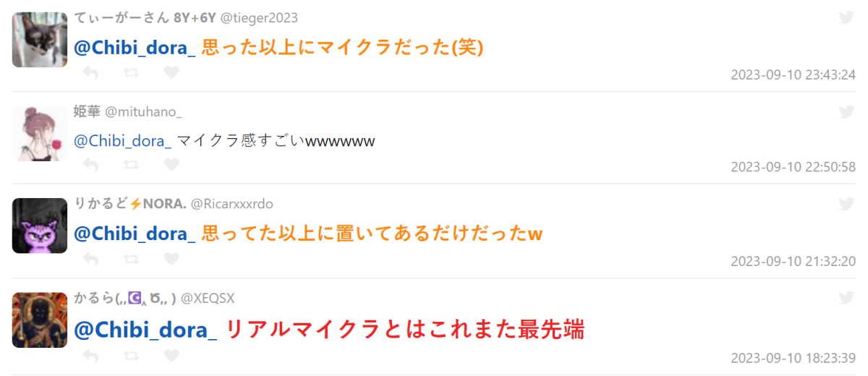The image size is (868, 376).
Task: Open the @Chibi_dora_ mention in 姫華's tweet
Action: [122, 141]
